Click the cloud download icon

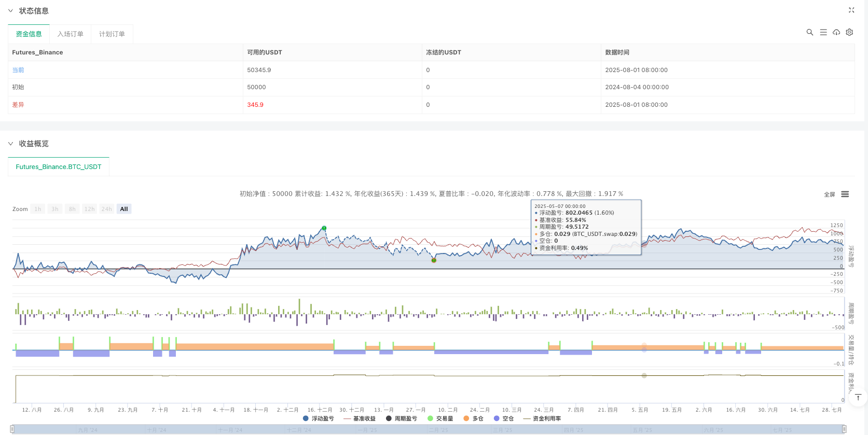[x=836, y=32]
